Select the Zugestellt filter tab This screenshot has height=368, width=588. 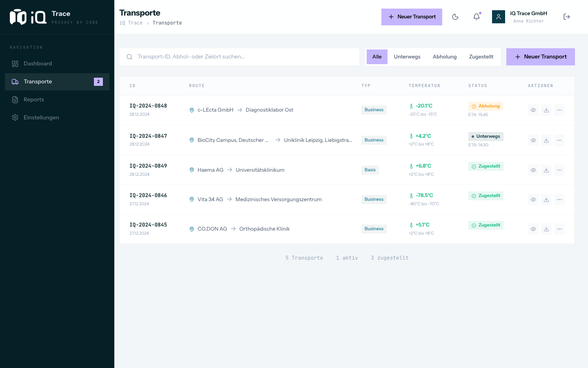pos(481,57)
